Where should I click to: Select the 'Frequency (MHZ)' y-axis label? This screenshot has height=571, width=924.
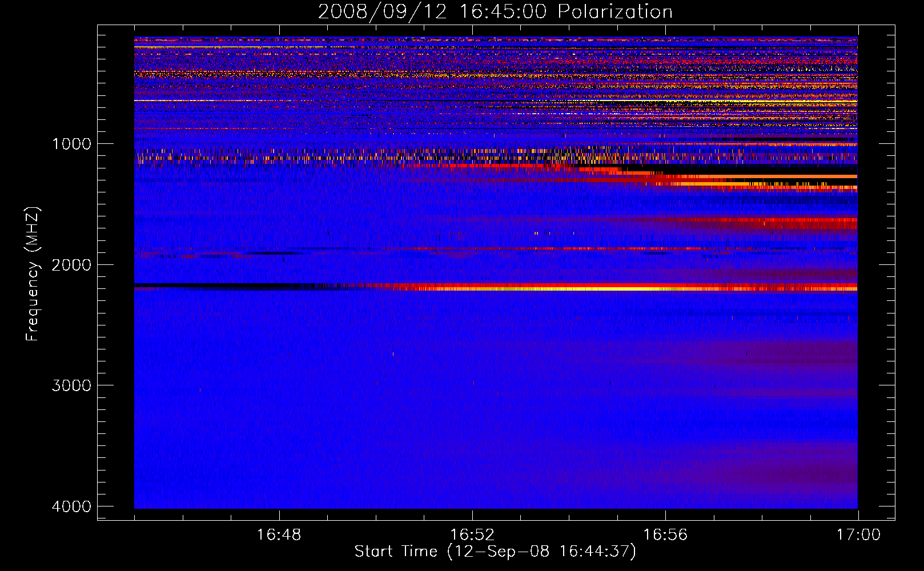[x=33, y=274]
